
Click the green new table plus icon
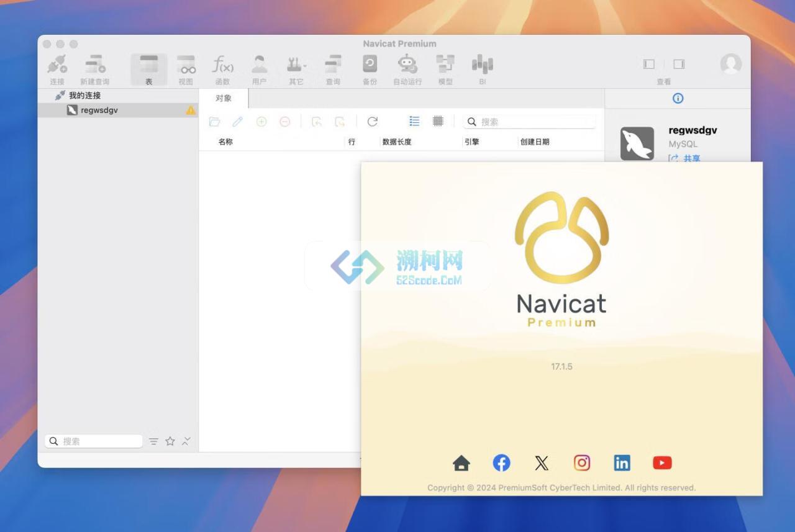[261, 122]
